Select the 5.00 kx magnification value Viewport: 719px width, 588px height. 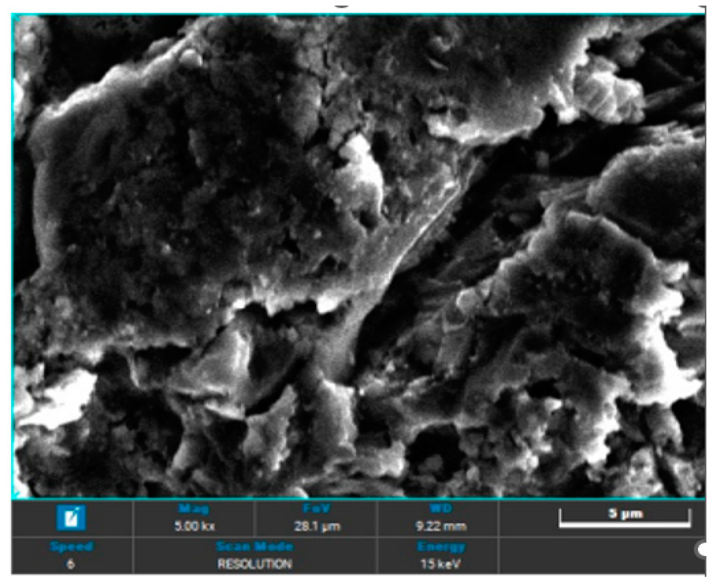tap(194, 526)
